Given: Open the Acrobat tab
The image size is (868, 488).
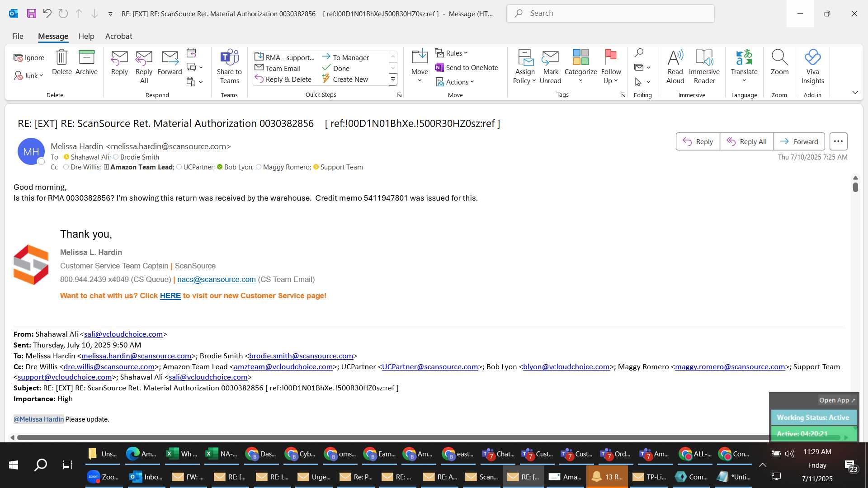Looking at the screenshot, I should point(118,36).
